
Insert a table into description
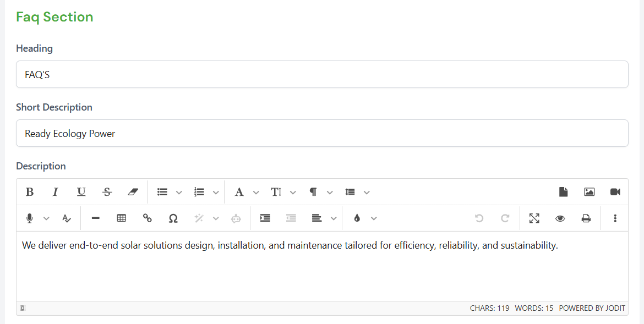[x=122, y=218]
